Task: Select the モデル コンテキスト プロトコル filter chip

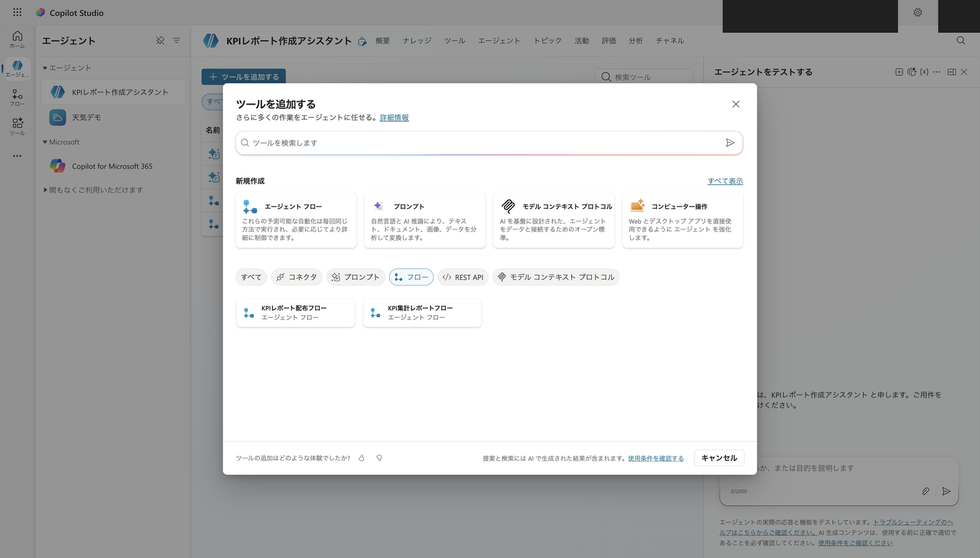Action: click(x=556, y=277)
